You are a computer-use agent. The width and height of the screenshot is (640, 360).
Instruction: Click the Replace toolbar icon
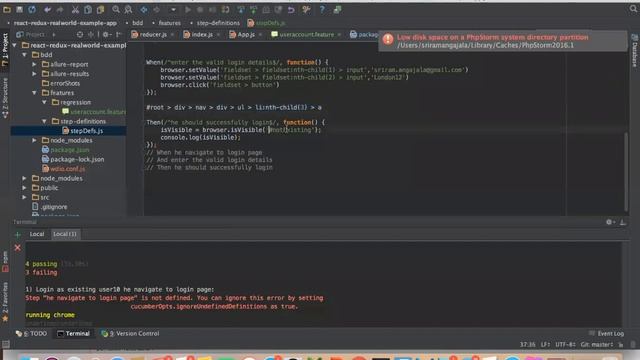[128, 9]
